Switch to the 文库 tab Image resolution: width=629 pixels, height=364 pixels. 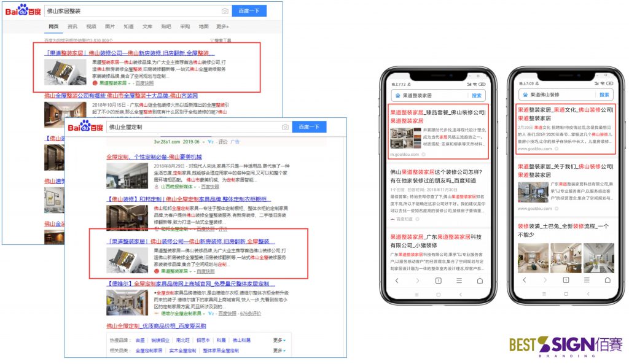(147, 26)
